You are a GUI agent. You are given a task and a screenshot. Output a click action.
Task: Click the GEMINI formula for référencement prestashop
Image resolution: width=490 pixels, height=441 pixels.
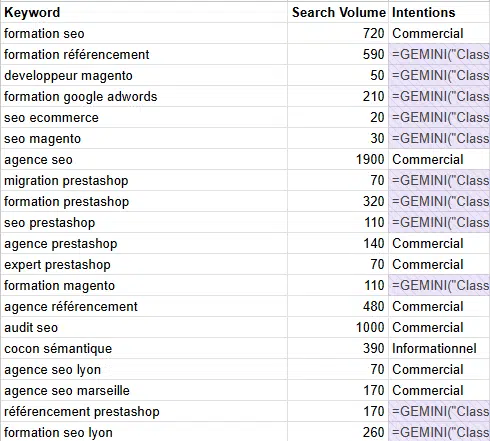pyautogui.click(x=439, y=411)
